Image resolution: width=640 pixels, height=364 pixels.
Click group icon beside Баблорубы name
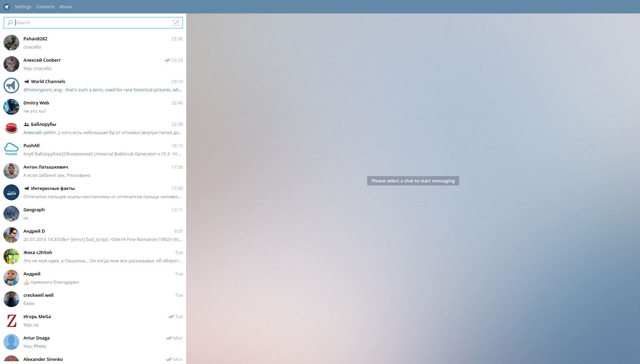tap(27, 124)
